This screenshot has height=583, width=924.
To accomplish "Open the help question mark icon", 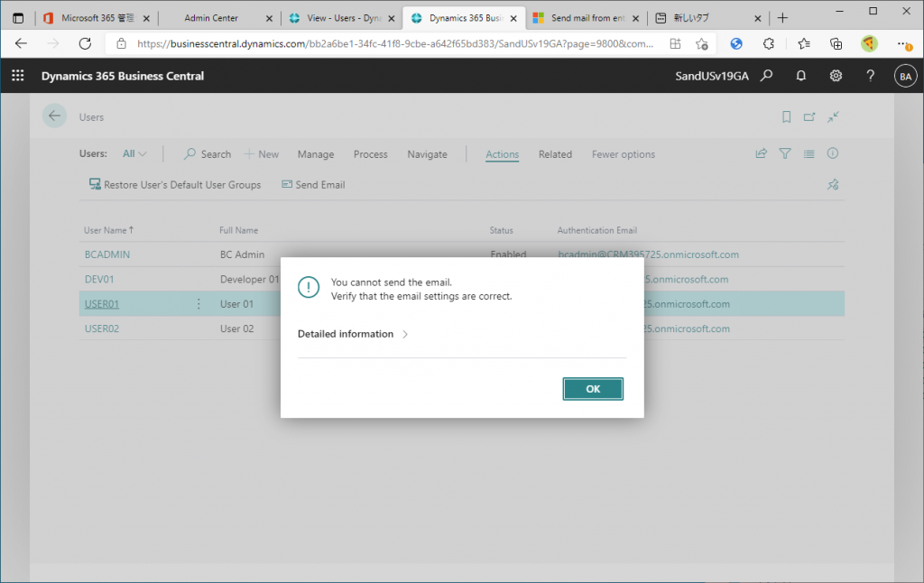I will pyautogui.click(x=871, y=76).
